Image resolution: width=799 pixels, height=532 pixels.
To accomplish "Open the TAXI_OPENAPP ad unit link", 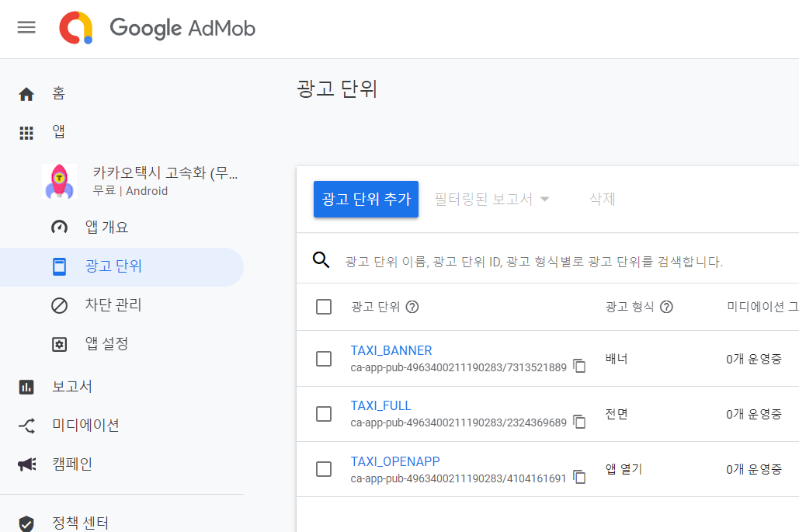I will 395,461.
